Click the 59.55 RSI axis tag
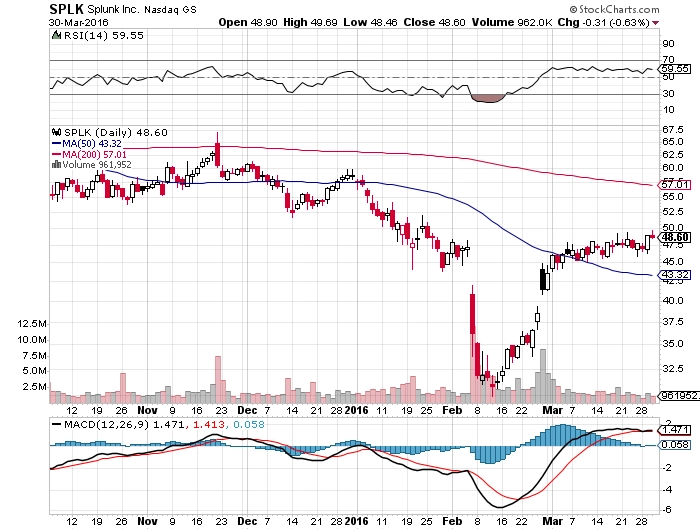The image size is (700, 530). pyautogui.click(x=675, y=69)
